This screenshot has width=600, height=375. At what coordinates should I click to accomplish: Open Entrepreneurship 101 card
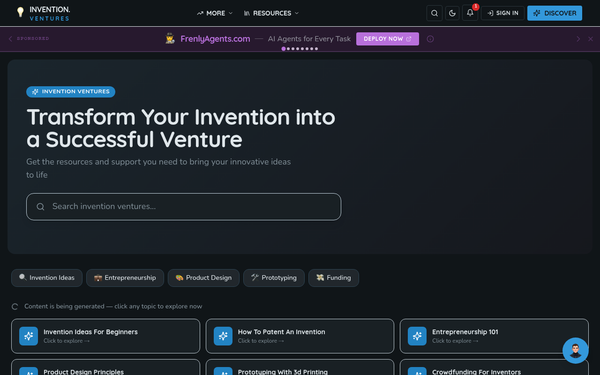[494, 336]
